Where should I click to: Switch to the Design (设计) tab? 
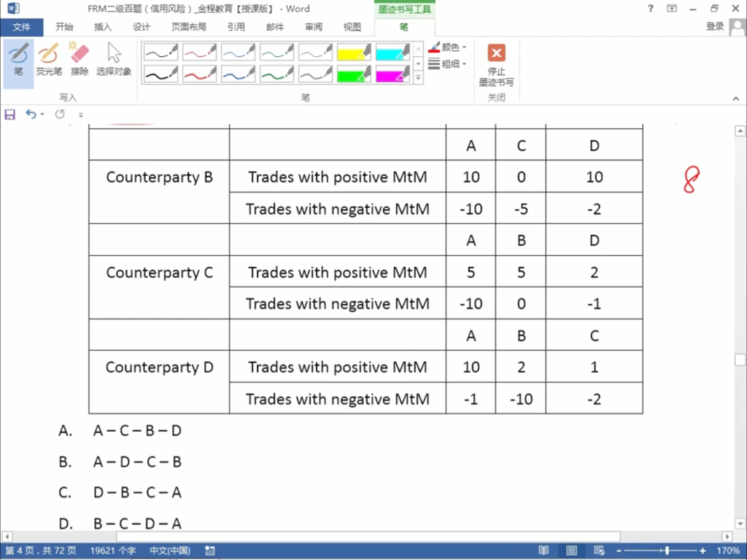(x=141, y=27)
